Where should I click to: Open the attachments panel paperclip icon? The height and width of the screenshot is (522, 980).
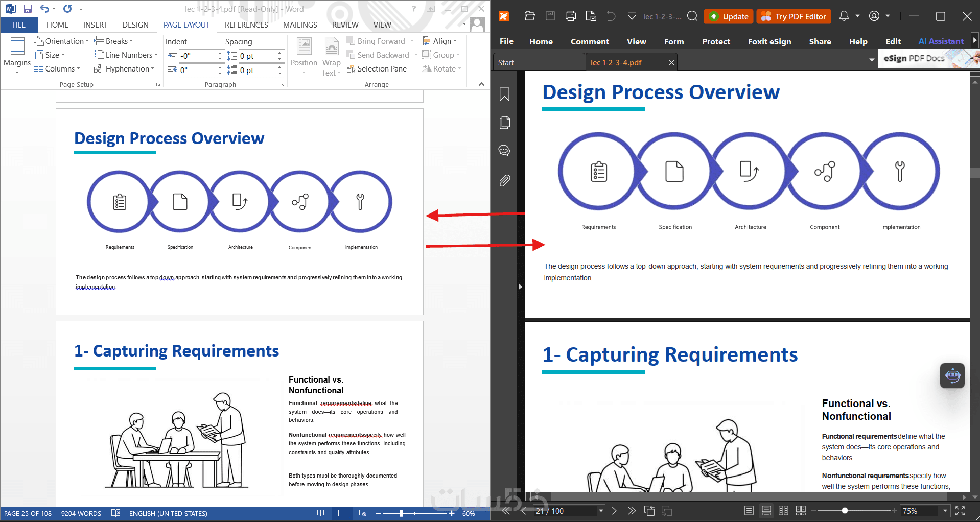tap(504, 180)
